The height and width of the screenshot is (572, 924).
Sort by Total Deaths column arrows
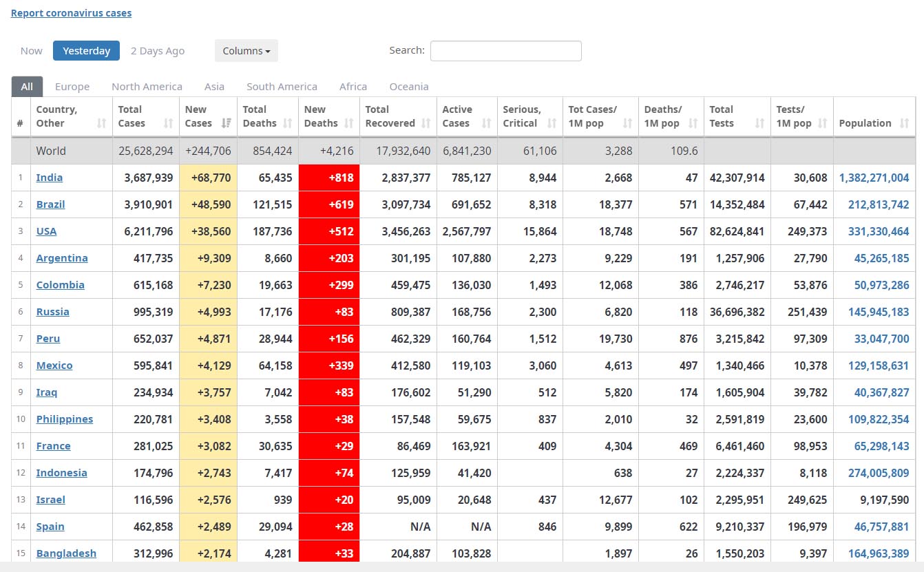point(288,123)
